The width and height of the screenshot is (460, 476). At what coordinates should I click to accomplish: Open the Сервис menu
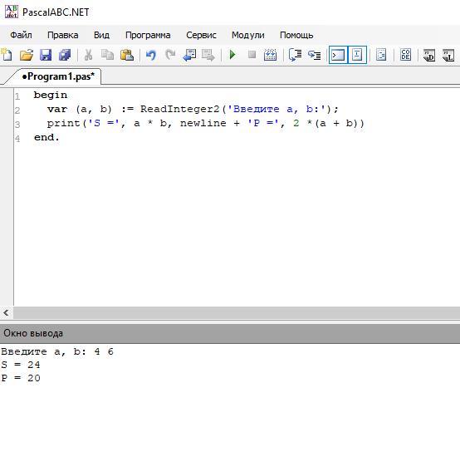pos(201,35)
